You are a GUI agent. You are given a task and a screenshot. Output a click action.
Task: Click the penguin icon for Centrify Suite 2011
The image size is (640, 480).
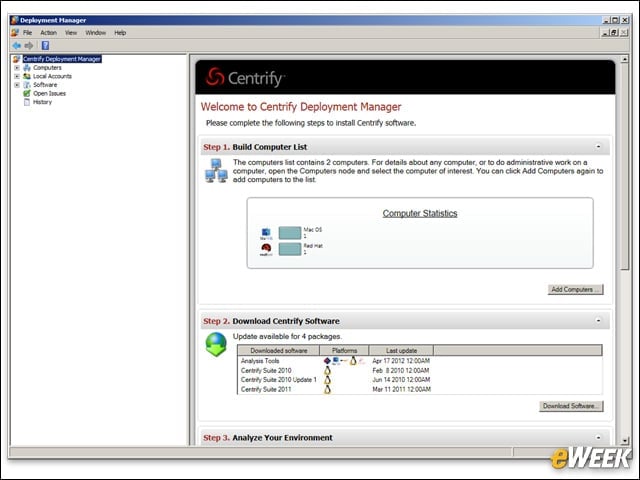pos(327,390)
